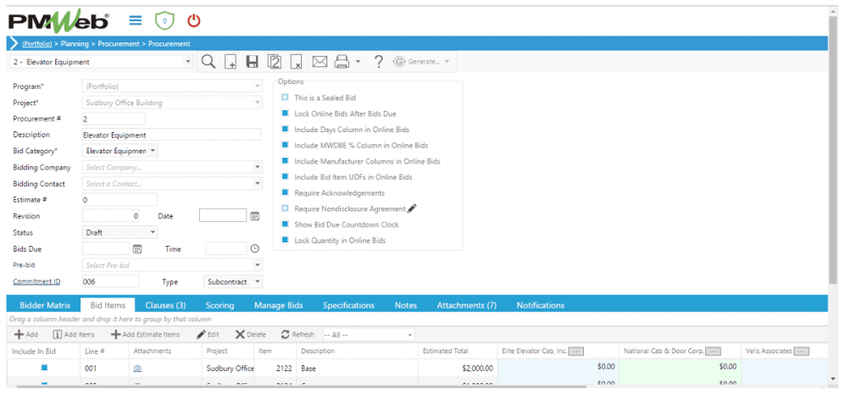Click the (Portfolio) breadcrumb link
The width and height of the screenshot is (868, 400).
click(37, 44)
